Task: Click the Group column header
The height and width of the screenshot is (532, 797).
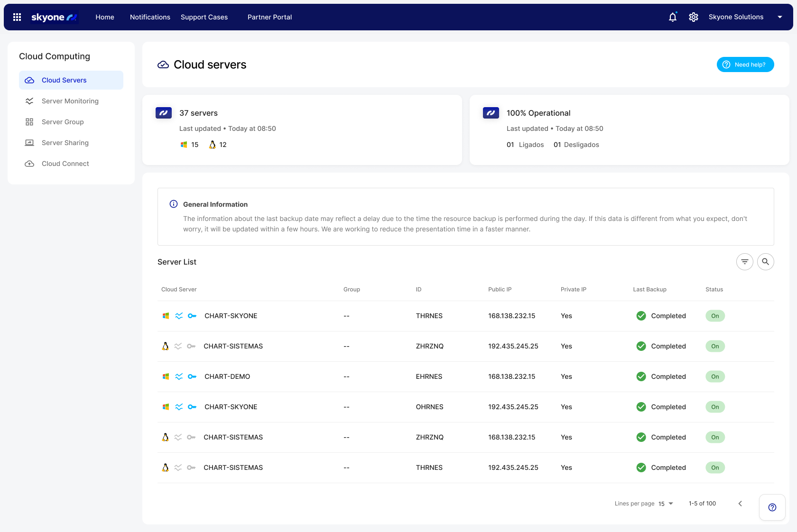Action: (x=352, y=289)
